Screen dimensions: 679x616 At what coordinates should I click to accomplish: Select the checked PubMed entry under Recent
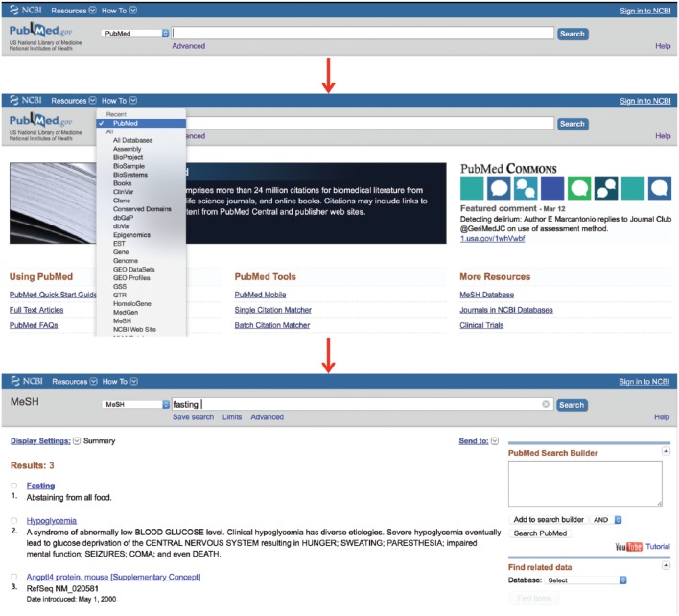tap(141, 123)
